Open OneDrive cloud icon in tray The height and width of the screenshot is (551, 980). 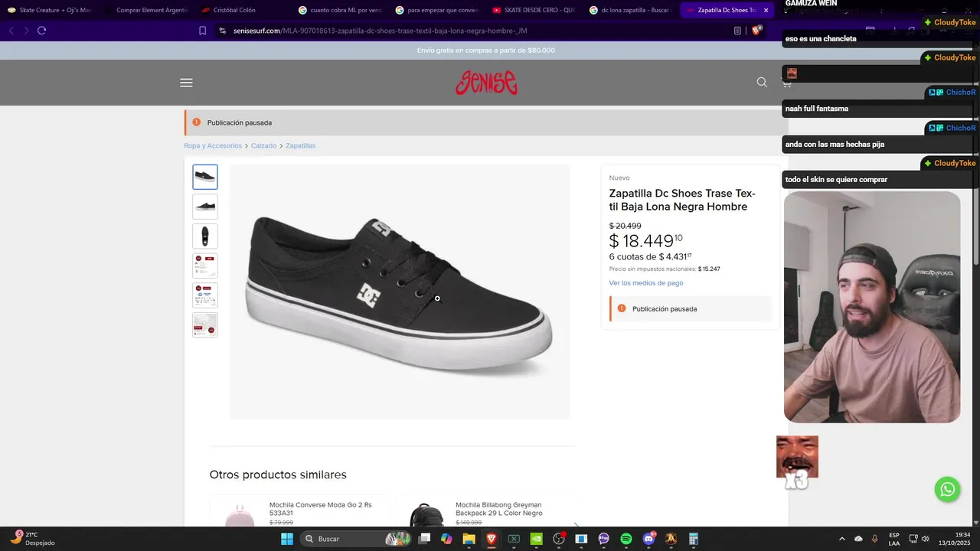pos(858,539)
